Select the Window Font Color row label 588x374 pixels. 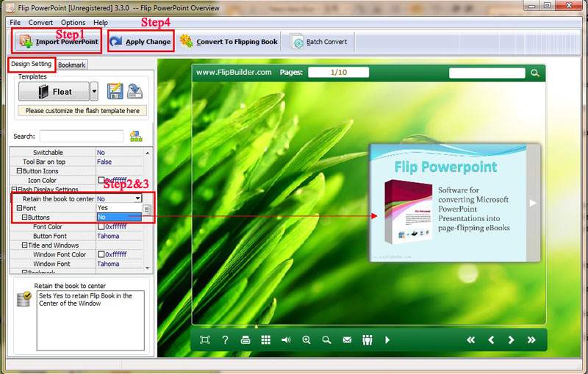(x=60, y=254)
